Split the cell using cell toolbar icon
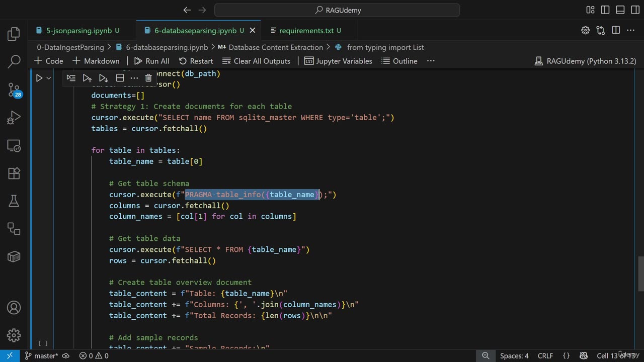The image size is (644, 362). [120, 78]
